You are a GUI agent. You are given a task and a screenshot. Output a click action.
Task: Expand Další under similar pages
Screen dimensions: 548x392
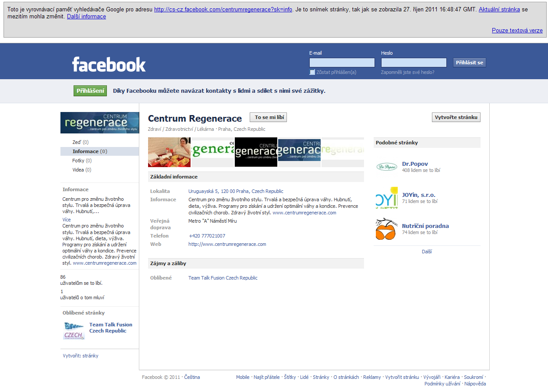(x=427, y=252)
